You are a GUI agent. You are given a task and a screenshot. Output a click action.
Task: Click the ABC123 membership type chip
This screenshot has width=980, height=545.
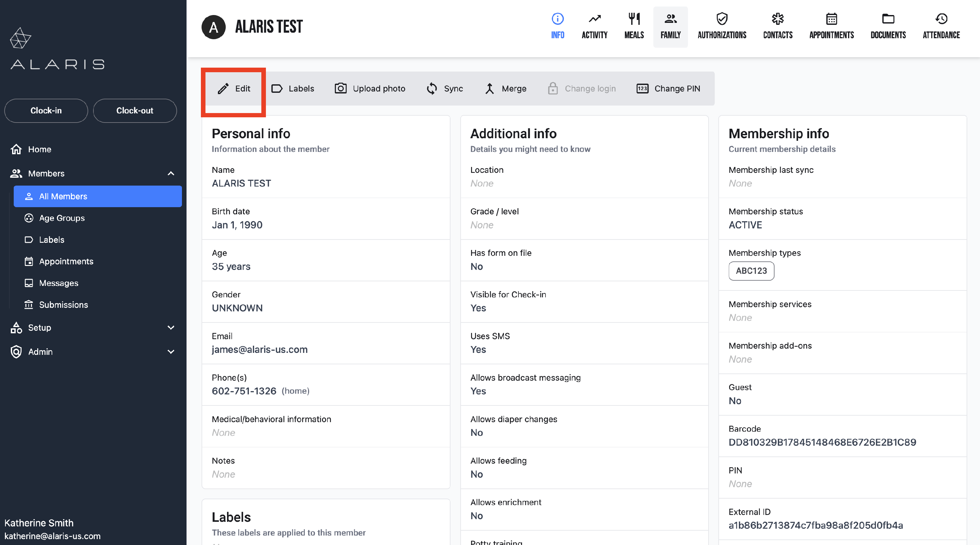[x=751, y=271]
